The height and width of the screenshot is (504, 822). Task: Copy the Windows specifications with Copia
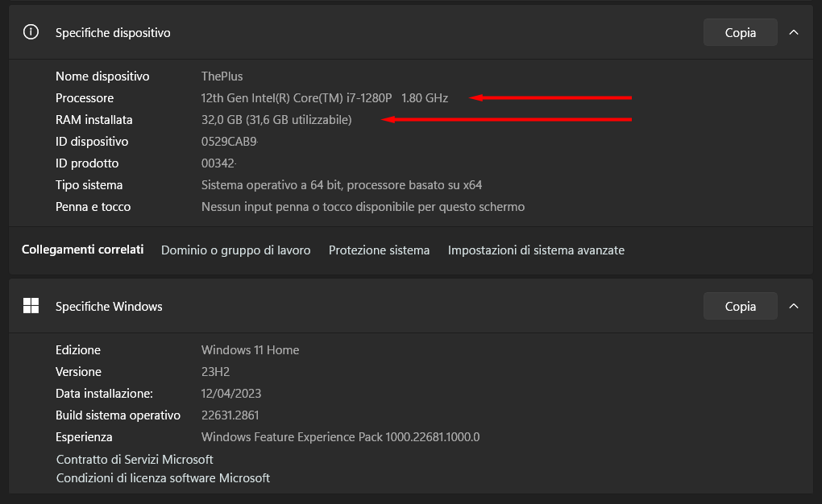tap(741, 306)
